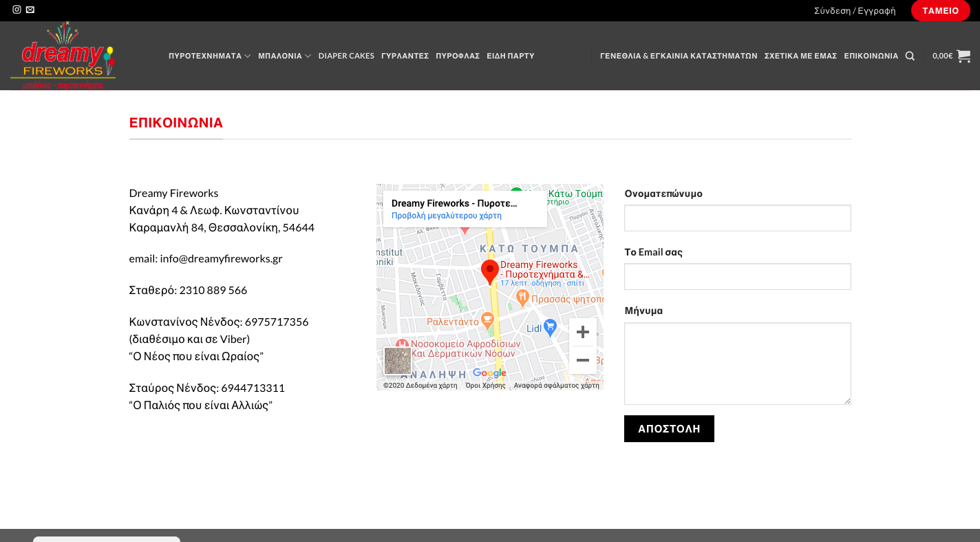Go to ΣΧΕΤΙΚΑ ΜΕ ΕΜΑΣ page

[x=800, y=56]
